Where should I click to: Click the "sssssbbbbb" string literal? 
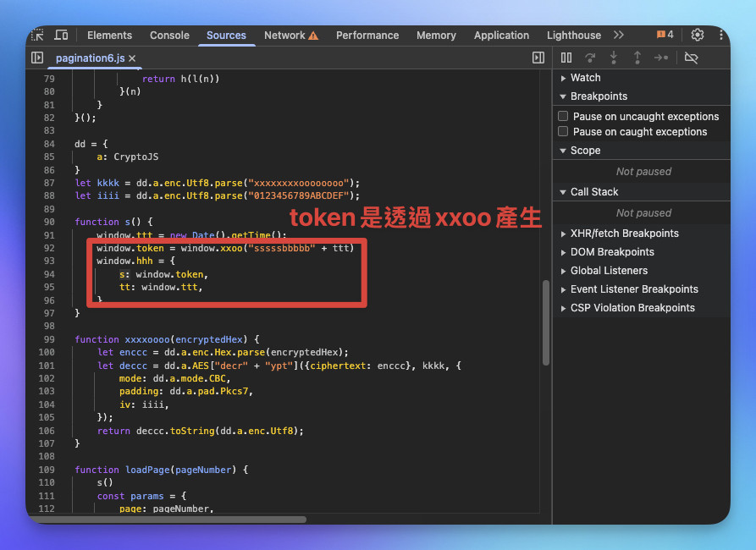coord(282,248)
